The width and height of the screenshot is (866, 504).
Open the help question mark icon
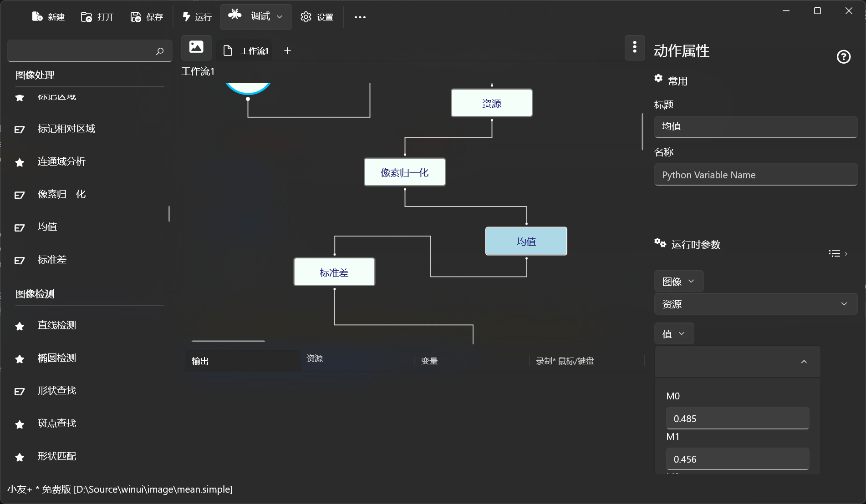[843, 57]
